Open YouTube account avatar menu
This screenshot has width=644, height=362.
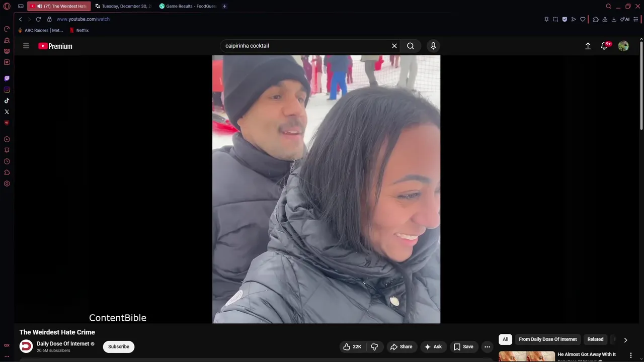click(x=623, y=46)
